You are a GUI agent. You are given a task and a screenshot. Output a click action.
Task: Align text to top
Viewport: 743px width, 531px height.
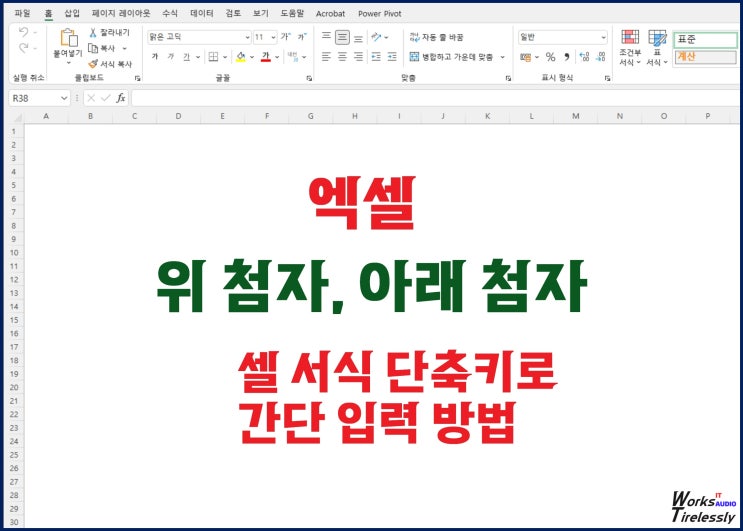[326, 36]
